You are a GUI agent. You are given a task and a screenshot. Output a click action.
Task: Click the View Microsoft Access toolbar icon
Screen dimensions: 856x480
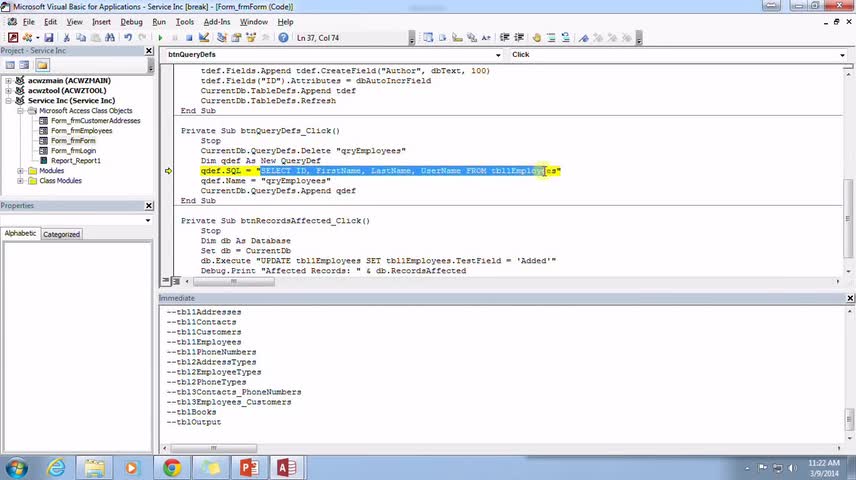13,38
